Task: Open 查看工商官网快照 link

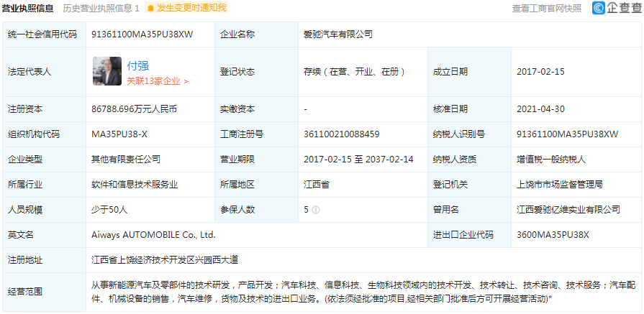Action: 546,8
